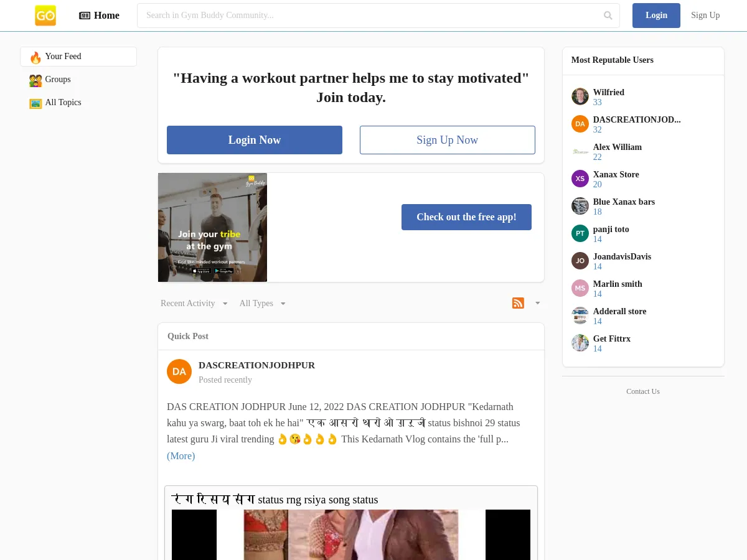Expand the Recent Activity sort dropdown
The width and height of the screenshot is (747, 560).
pyautogui.click(x=194, y=304)
